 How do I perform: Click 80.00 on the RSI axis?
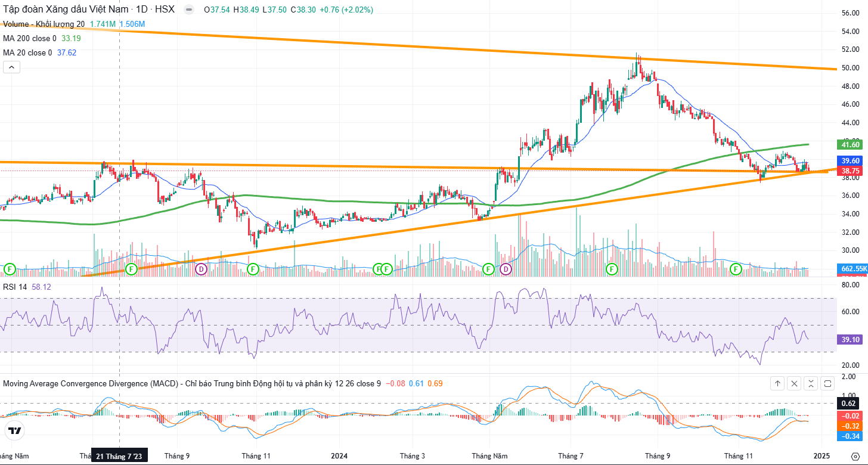850,285
